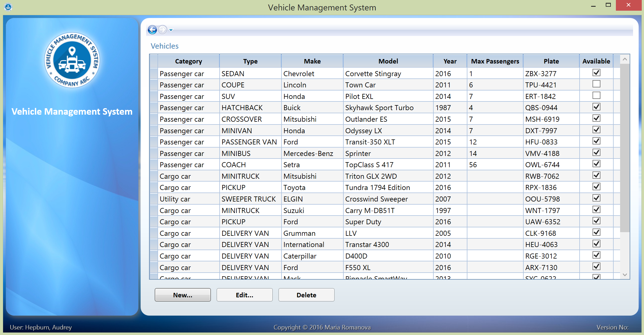The image size is (644, 335).
Task: Click the forward navigation arrow
Action: tap(163, 30)
